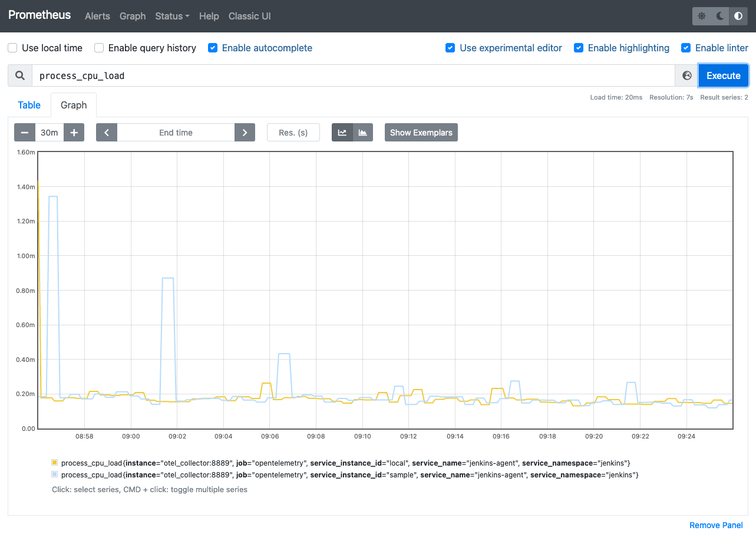
Task: Select the line graph mode icon
Action: (342, 132)
